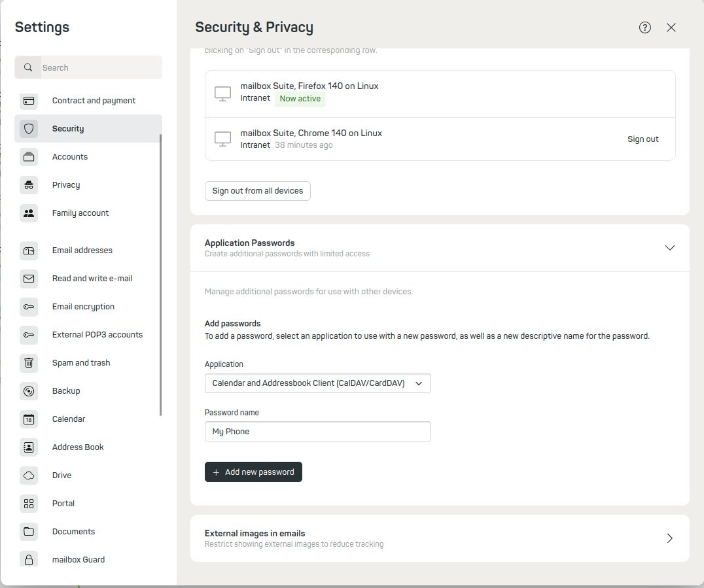Click Sign out from all devices
The width and height of the screenshot is (704, 588).
pyautogui.click(x=258, y=191)
